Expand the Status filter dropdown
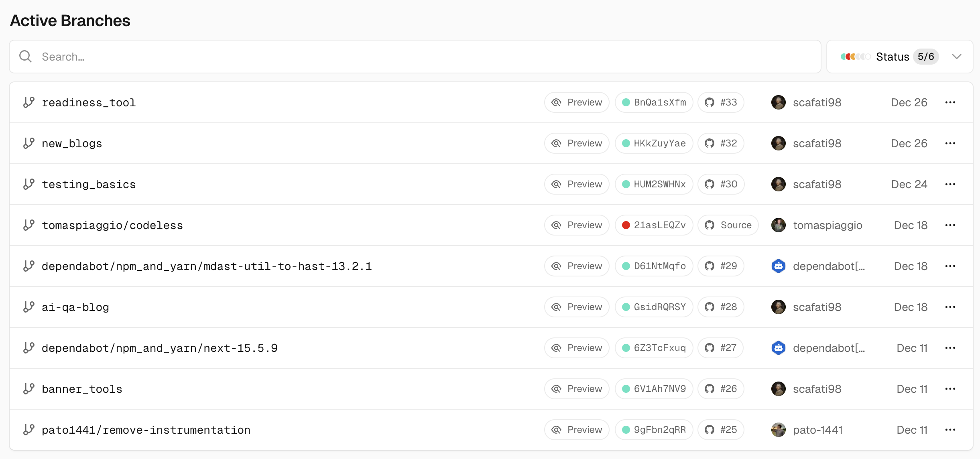The image size is (980, 459). 957,57
